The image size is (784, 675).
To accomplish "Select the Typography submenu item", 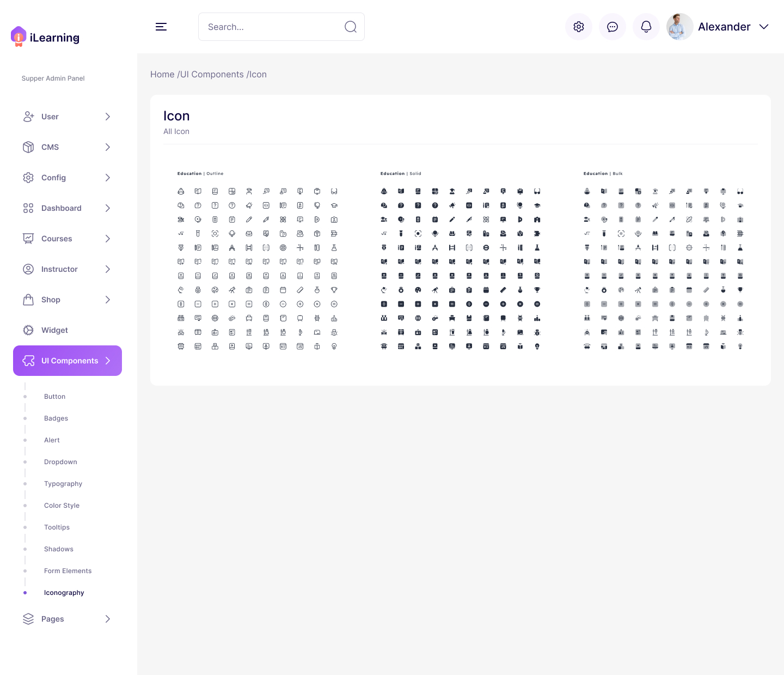I will point(63,484).
